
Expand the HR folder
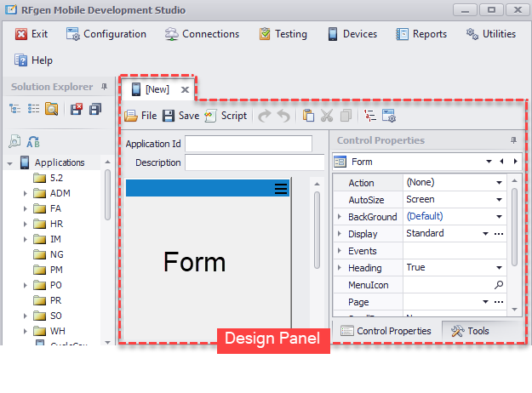[x=25, y=224]
